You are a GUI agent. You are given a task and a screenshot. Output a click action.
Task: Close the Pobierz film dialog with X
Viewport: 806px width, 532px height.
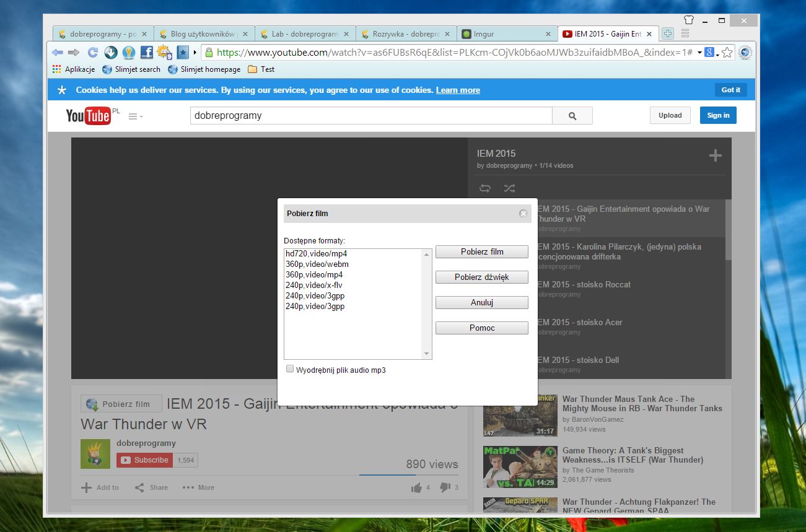tap(523, 214)
